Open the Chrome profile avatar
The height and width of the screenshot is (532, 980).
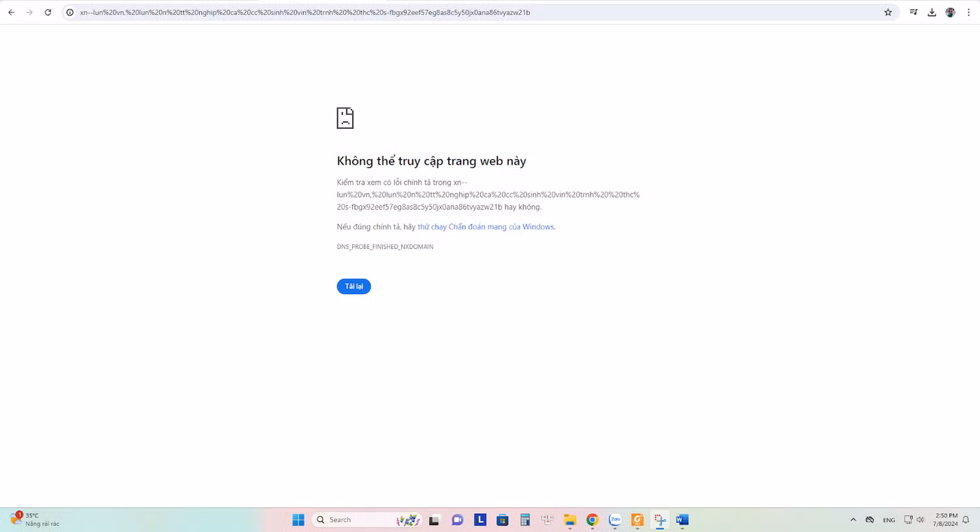pos(950,12)
